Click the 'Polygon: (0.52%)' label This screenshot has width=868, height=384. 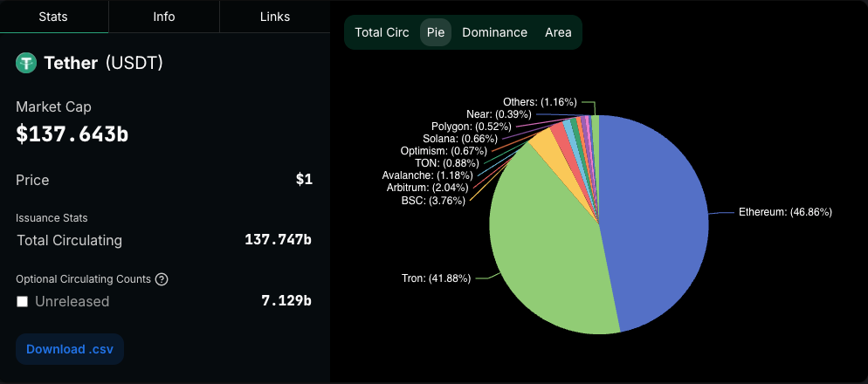pos(471,127)
